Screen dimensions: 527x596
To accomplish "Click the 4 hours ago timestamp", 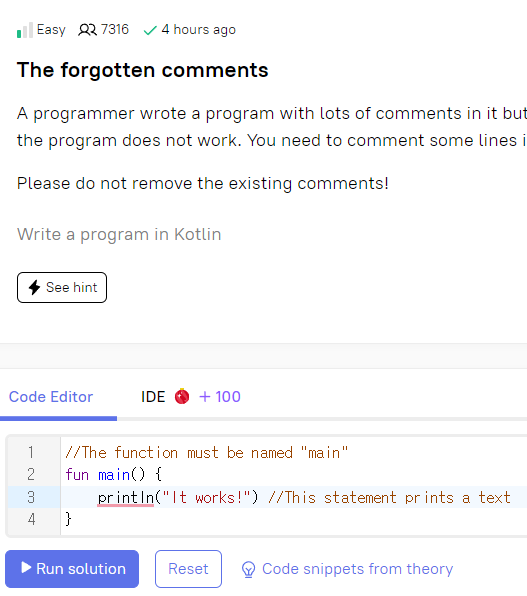I will [x=198, y=30].
